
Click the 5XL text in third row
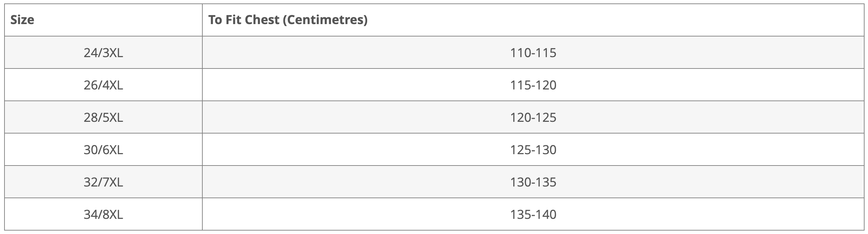point(113,117)
